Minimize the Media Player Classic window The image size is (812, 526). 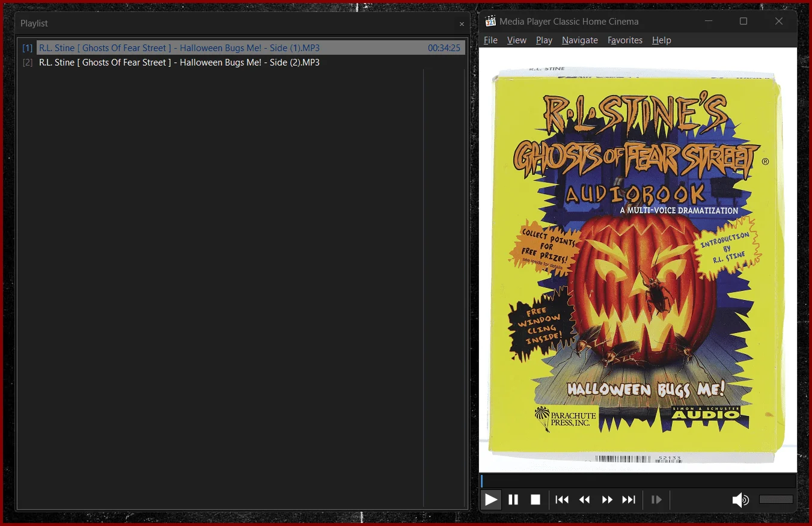tap(709, 21)
